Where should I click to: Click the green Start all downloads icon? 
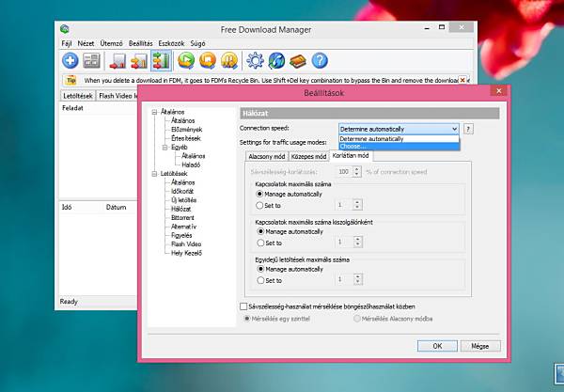[x=186, y=60]
